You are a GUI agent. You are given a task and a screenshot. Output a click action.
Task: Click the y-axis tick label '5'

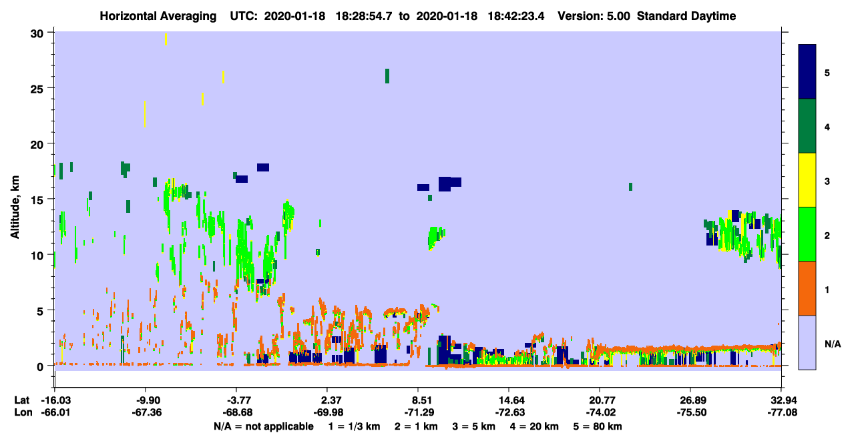tap(42, 310)
